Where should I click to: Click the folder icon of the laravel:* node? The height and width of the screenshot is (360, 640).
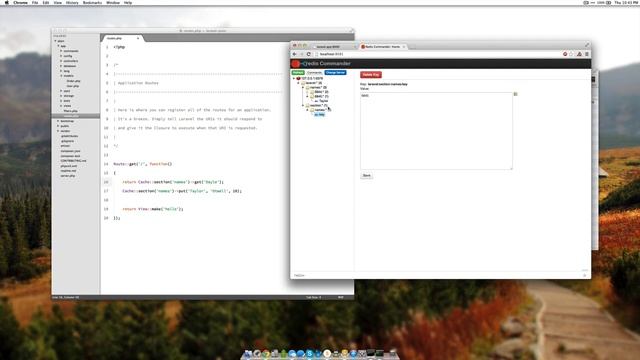click(x=303, y=83)
